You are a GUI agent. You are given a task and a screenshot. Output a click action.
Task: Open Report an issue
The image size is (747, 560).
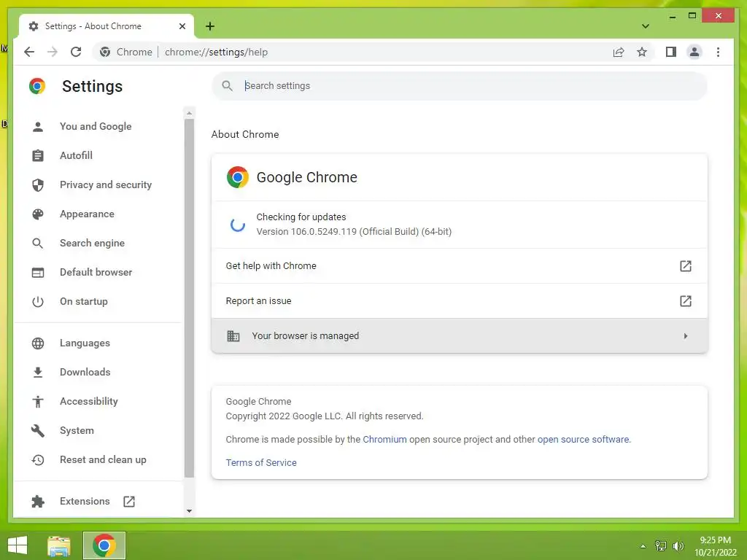coord(460,301)
